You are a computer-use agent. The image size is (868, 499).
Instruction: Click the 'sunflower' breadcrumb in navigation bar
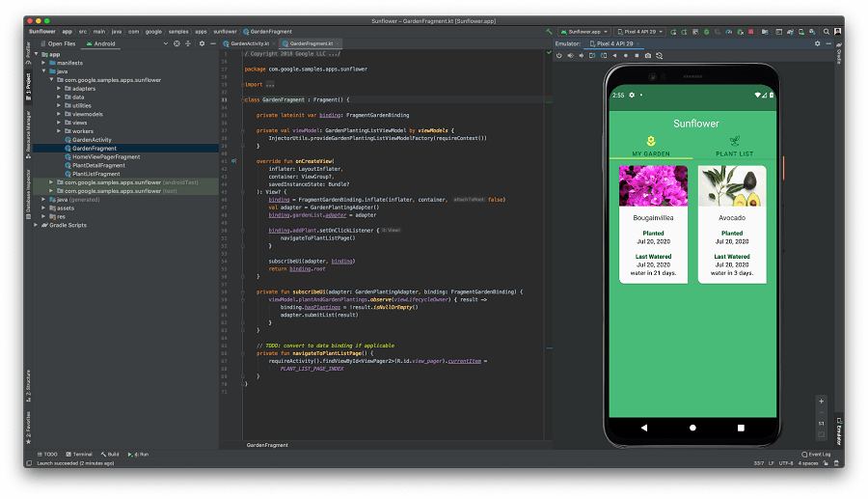point(226,32)
